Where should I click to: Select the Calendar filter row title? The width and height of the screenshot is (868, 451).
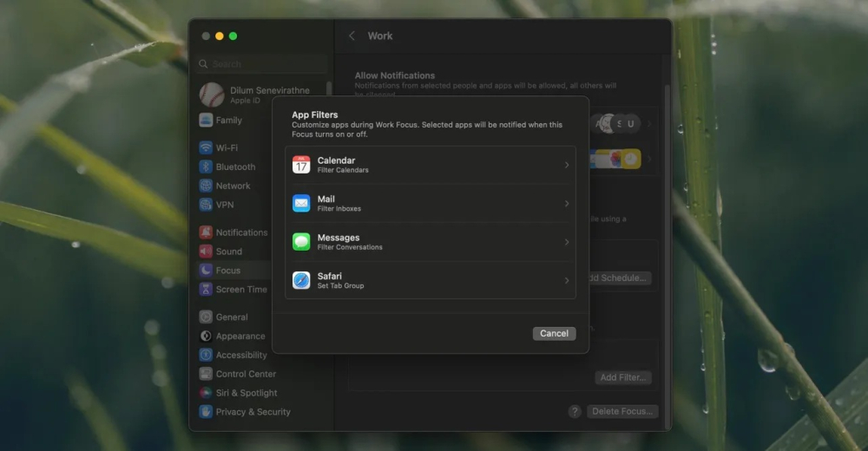pyautogui.click(x=336, y=160)
